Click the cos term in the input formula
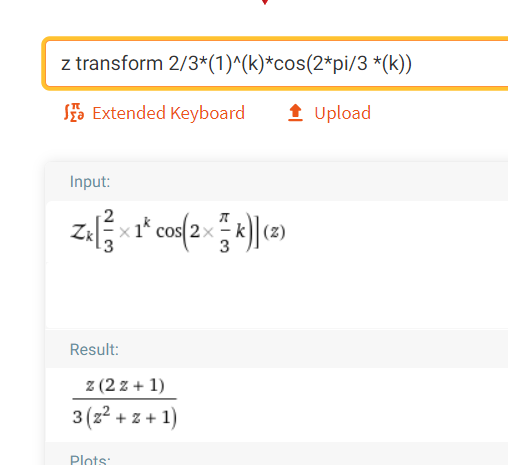 [x=169, y=231]
